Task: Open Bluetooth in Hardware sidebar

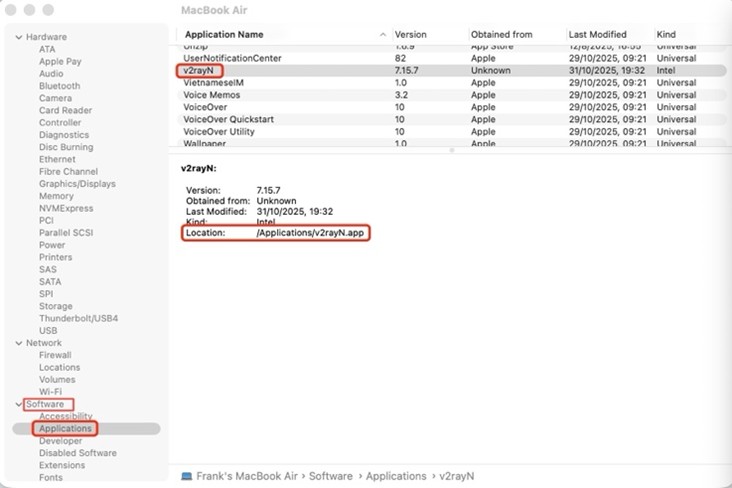Action: 59,86
